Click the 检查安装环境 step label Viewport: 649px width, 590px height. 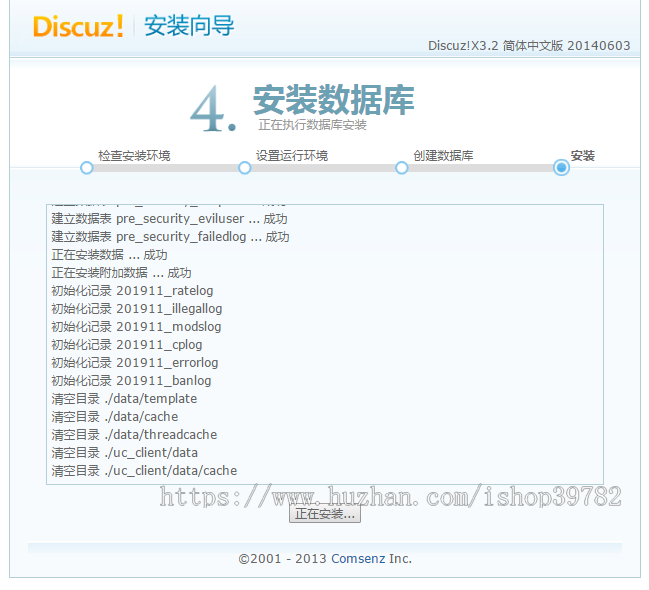134,156
